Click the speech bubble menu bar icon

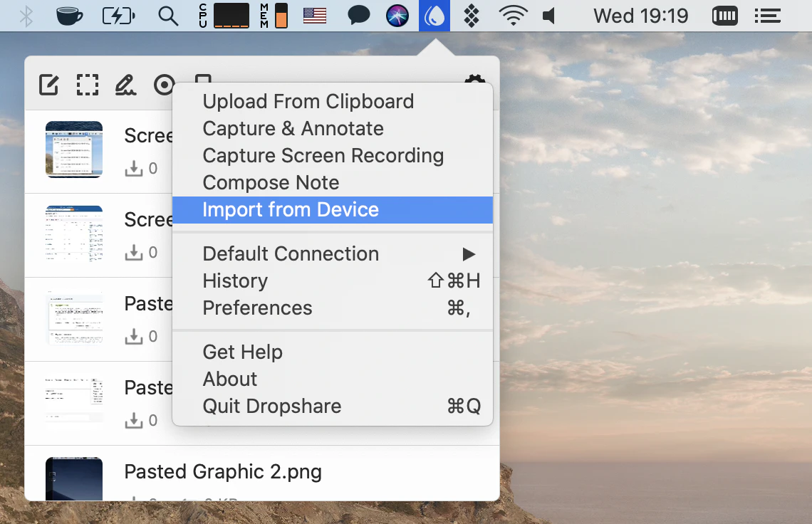(x=358, y=16)
